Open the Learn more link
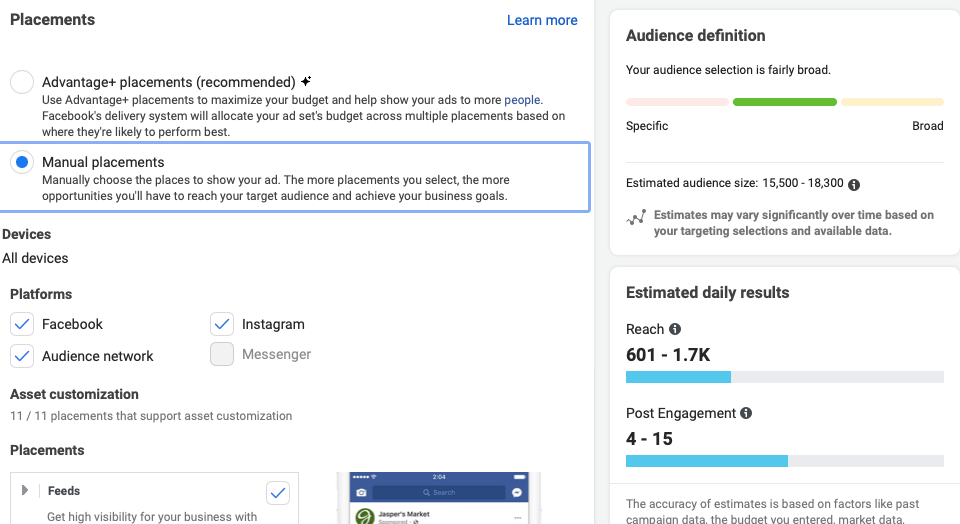 pos(542,20)
